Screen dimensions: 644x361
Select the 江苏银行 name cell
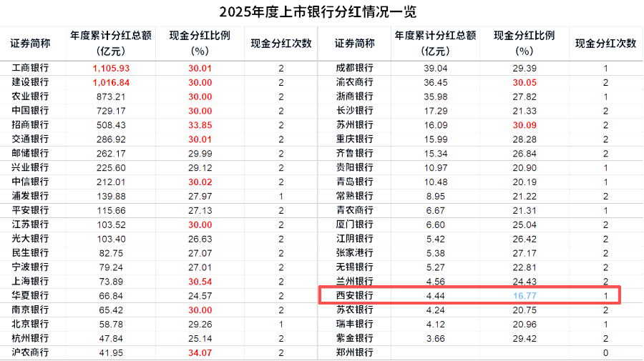coord(30,224)
